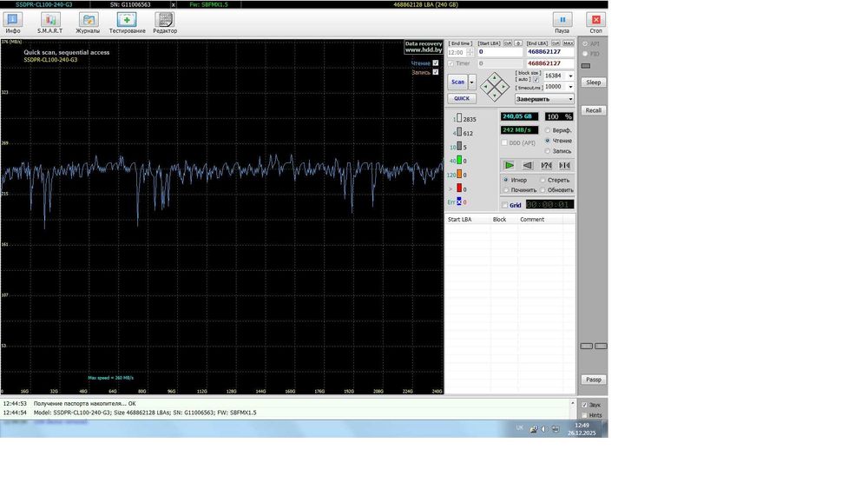Open the Журналы logs section
This screenshot has width=868, height=489.
click(88, 23)
